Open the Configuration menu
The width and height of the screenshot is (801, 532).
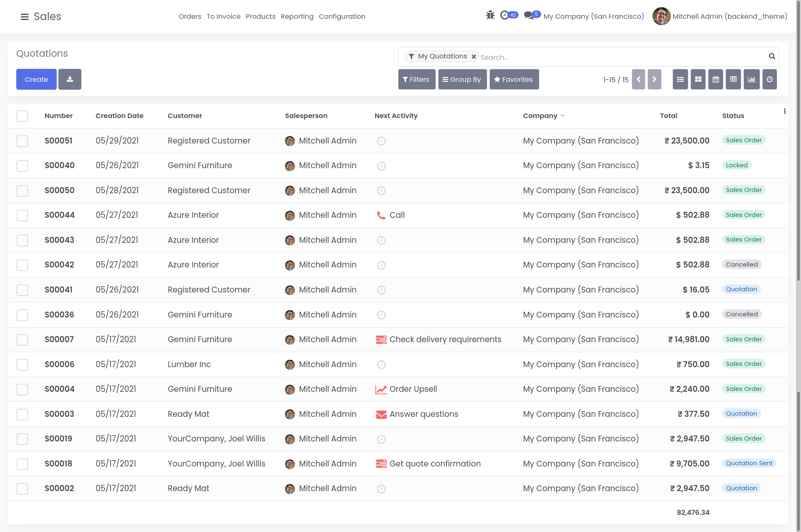tap(342, 16)
